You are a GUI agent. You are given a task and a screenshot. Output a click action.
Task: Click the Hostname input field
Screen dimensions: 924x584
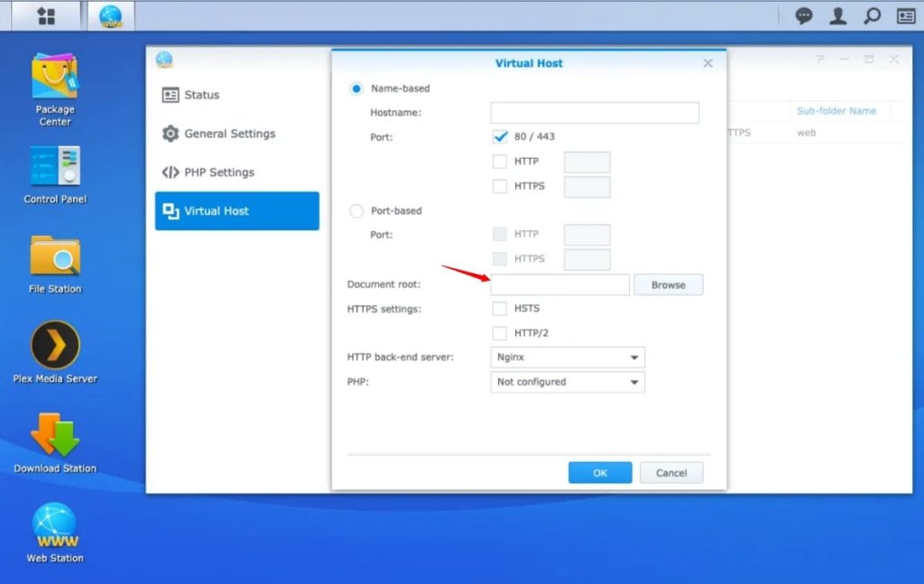coord(595,113)
